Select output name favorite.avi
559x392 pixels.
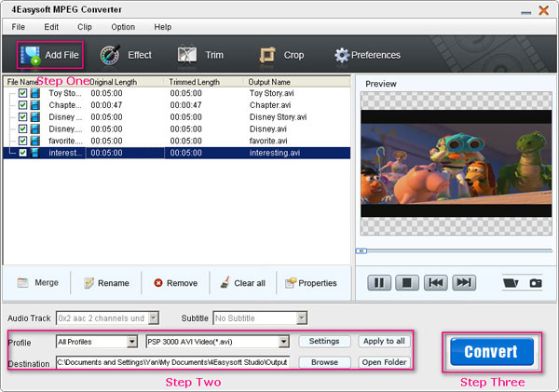(x=268, y=141)
